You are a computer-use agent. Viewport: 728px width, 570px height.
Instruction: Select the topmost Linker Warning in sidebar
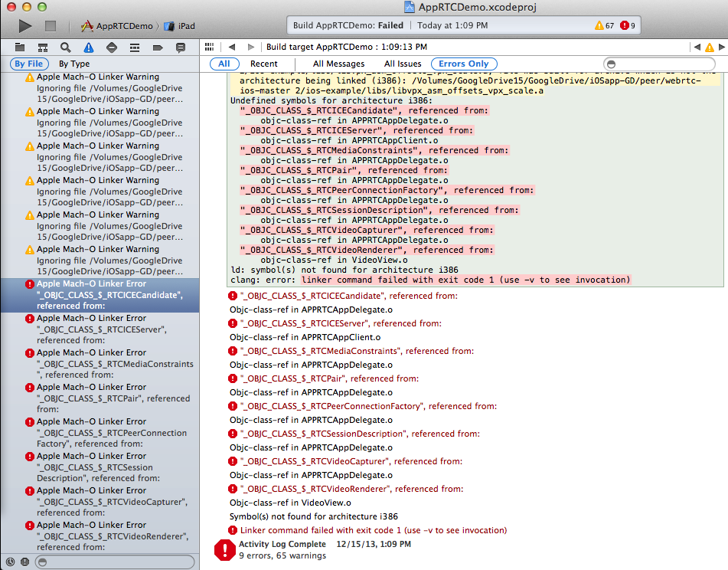point(100,88)
